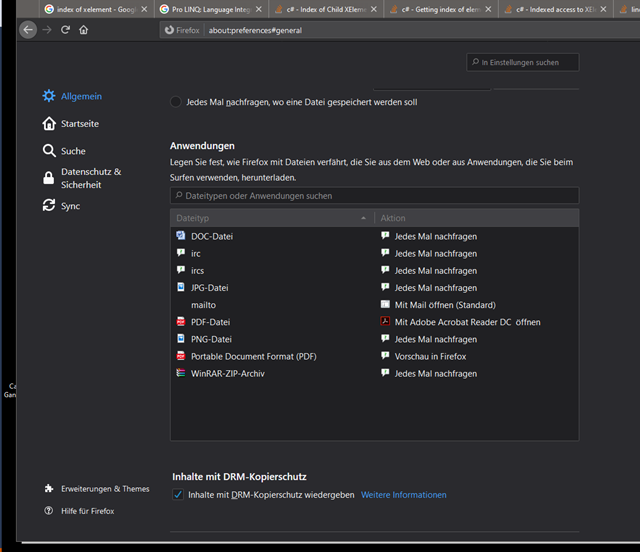Click Dateitypen oder Anwendungen suchen field
This screenshot has height=552, width=640.
374,196
